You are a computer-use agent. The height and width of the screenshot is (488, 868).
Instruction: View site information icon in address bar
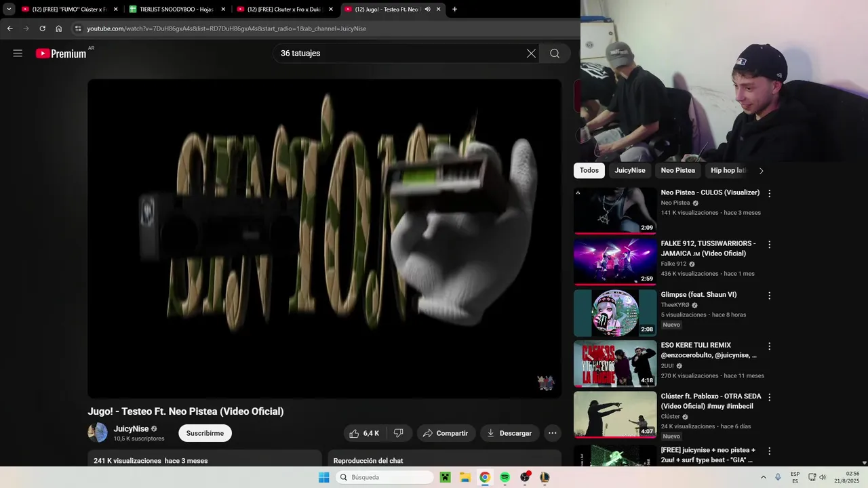click(x=78, y=28)
